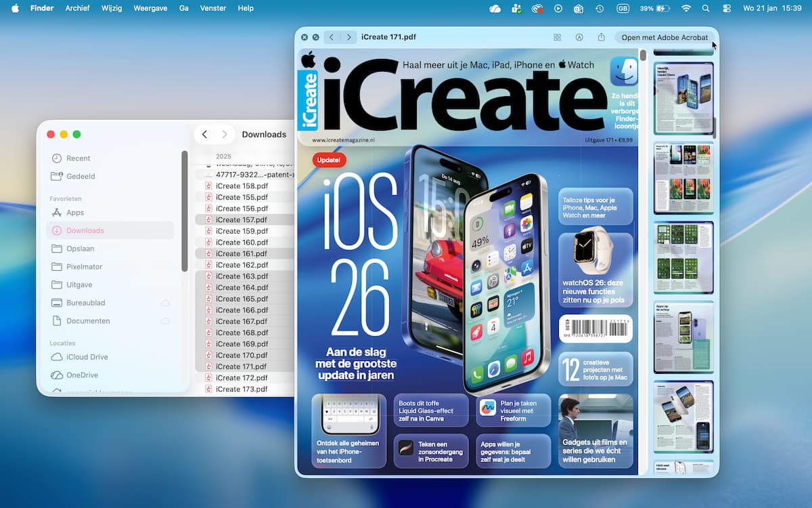This screenshot has height=508, width=812.
Task: Select the Pixelmator folder in sidebar
Action: tap(85, 267)
